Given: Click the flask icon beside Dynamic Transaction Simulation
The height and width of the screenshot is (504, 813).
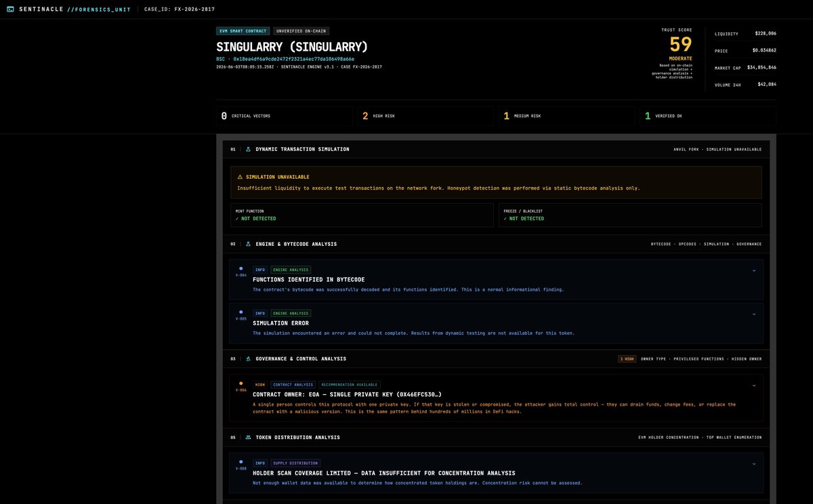Looking at the screenshot, I should (x=248, y=149).
